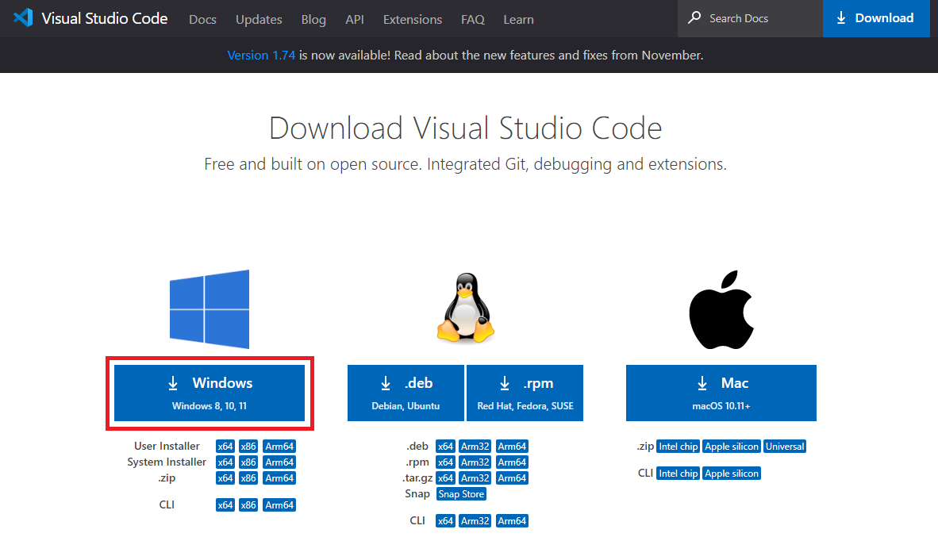Open the Learn navigation link
Screen dimensions: 938x560
[518, 19]
